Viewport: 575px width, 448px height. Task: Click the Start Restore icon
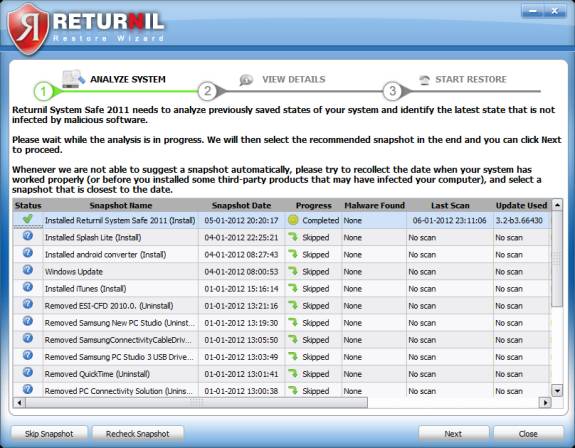click(424, 80)
